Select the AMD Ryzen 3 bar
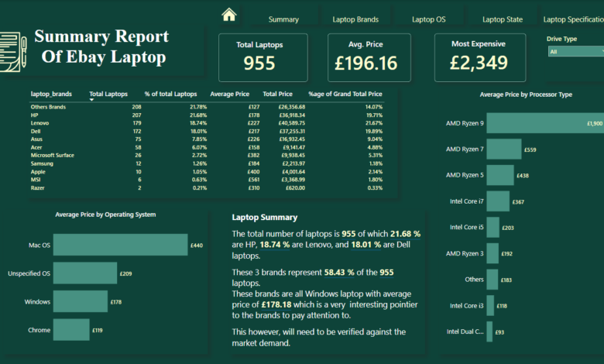Viewport: 604px width, 364px height. 492,253
